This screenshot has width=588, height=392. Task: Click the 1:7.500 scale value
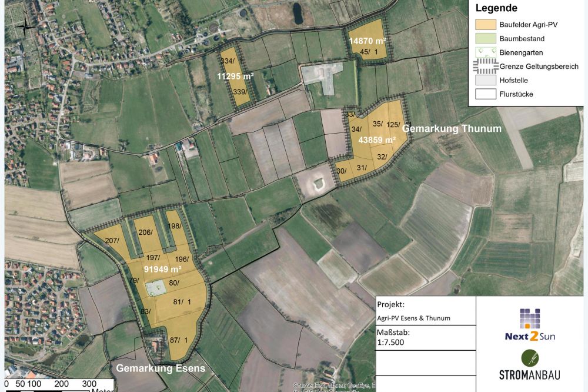(392, 342)
